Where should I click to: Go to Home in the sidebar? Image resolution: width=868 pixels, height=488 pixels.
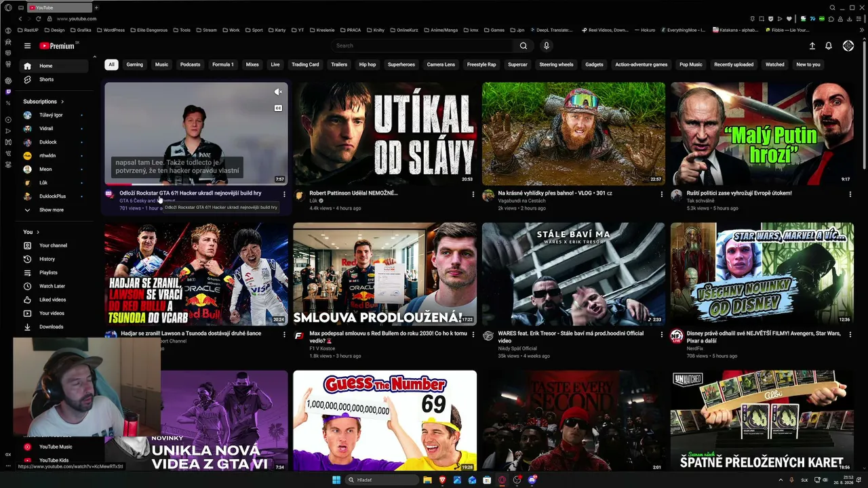54,66
